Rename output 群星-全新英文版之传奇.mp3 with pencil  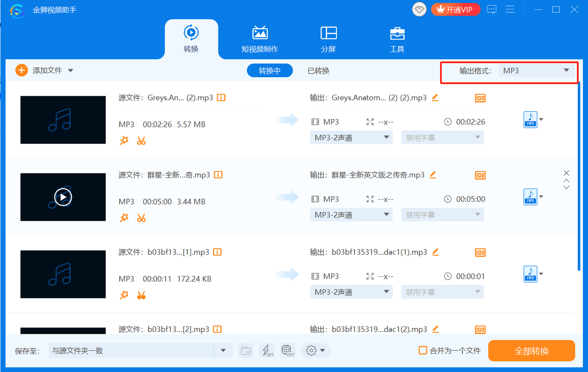coord(433,175)
